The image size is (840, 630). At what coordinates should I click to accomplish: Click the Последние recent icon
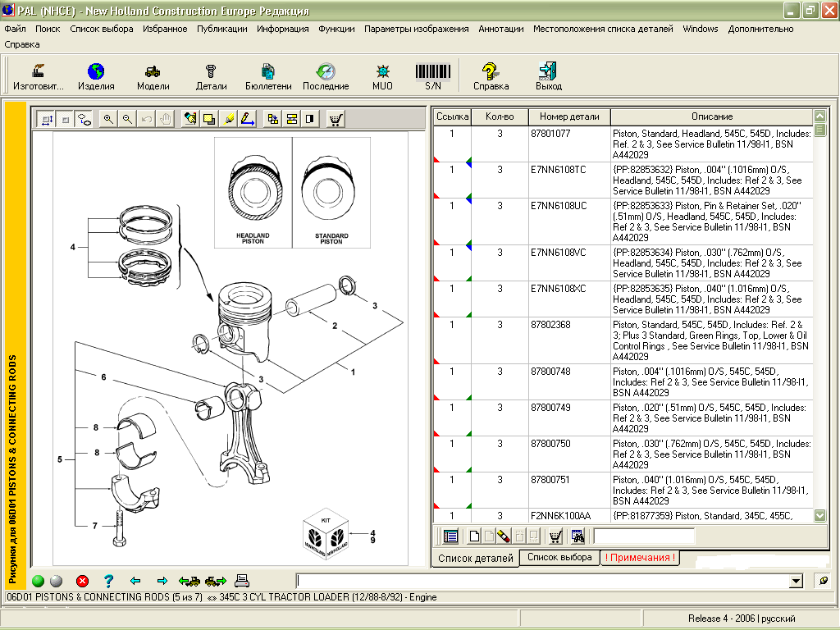tap(325, 71)
